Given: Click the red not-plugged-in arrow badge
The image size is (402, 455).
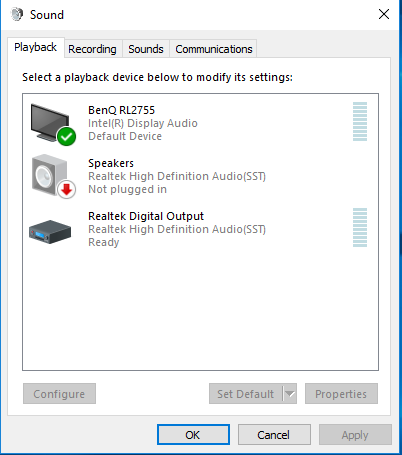Looking at the screenshot, I should coord(67,190).
